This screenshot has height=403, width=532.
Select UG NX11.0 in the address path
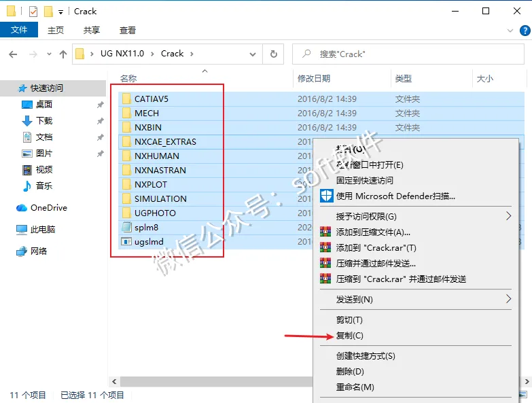coord(122,54)
